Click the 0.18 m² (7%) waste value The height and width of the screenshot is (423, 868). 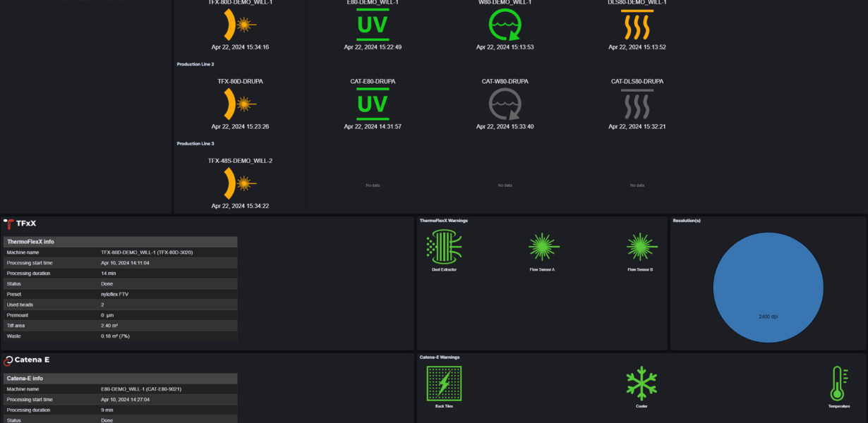(x=115, y=336)
